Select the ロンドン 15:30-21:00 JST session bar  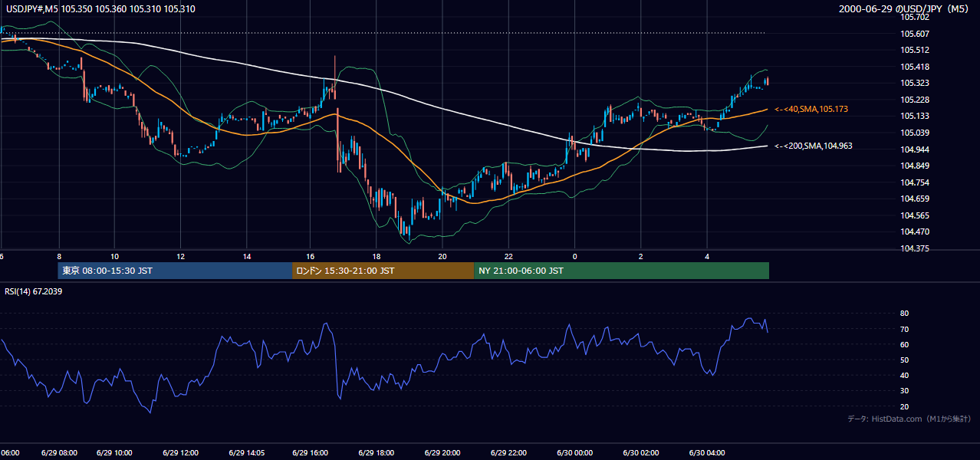tap(383, 271)
